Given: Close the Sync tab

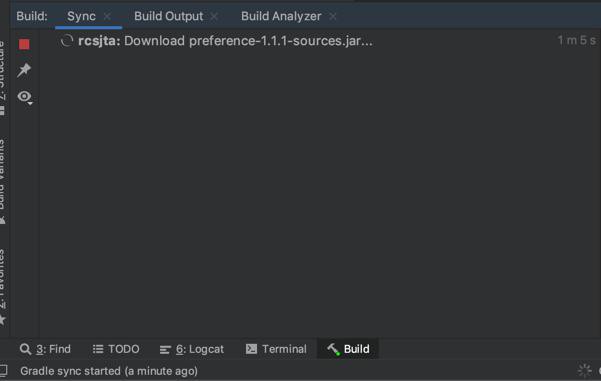Looking at the screenshot, I should coord(107,16).
